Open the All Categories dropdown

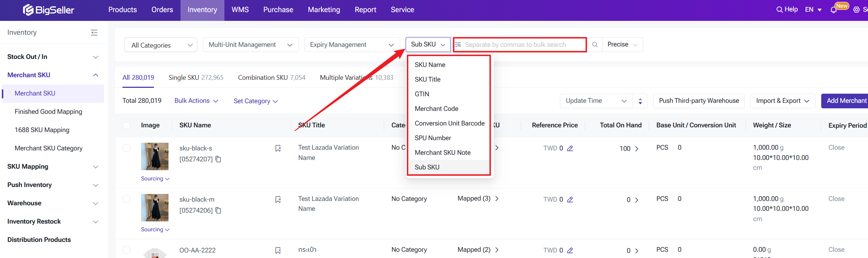point(161,45)
